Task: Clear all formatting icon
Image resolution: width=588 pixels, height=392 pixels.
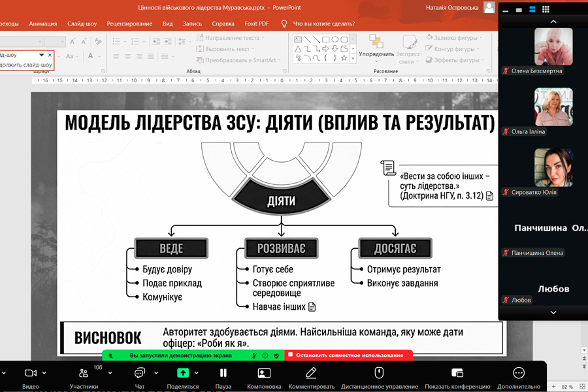Action: (98, 41)
